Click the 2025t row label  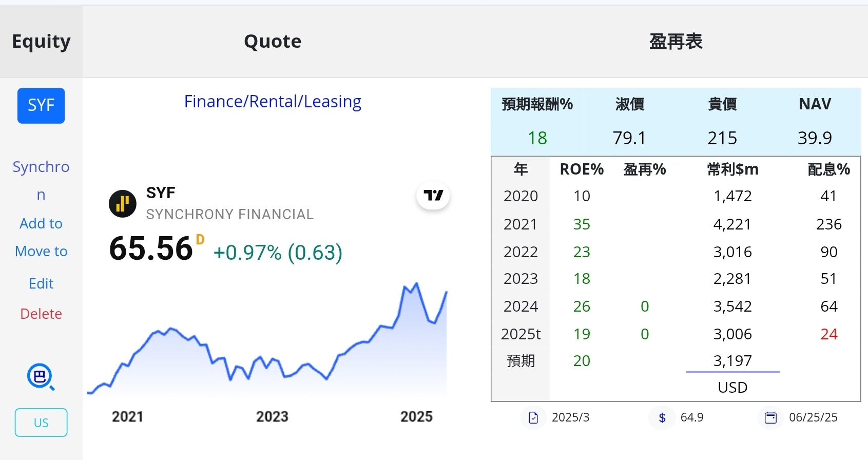tap(520, 334)
